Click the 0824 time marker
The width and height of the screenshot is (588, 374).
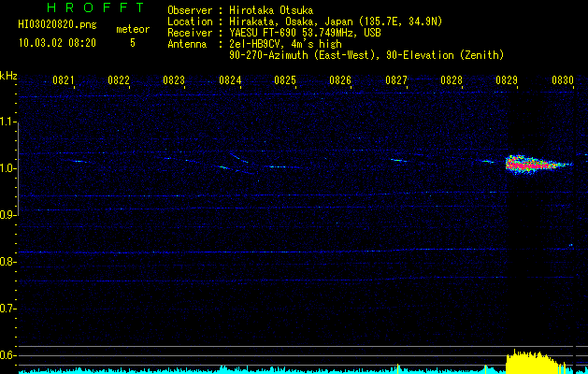(230, 80)
